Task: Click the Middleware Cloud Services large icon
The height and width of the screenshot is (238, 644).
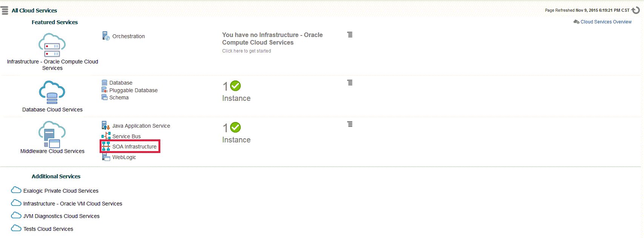Action: 52,134
